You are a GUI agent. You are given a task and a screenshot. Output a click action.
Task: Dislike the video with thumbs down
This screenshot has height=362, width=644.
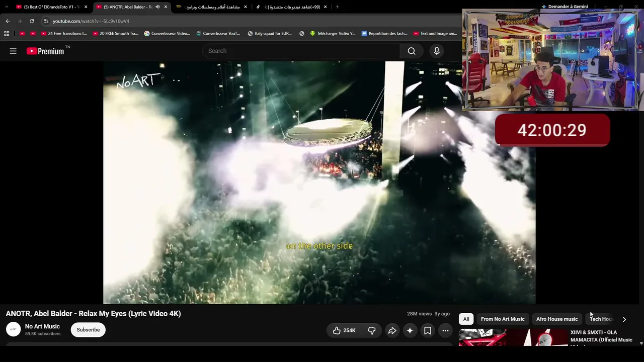(x=372, y=330)
